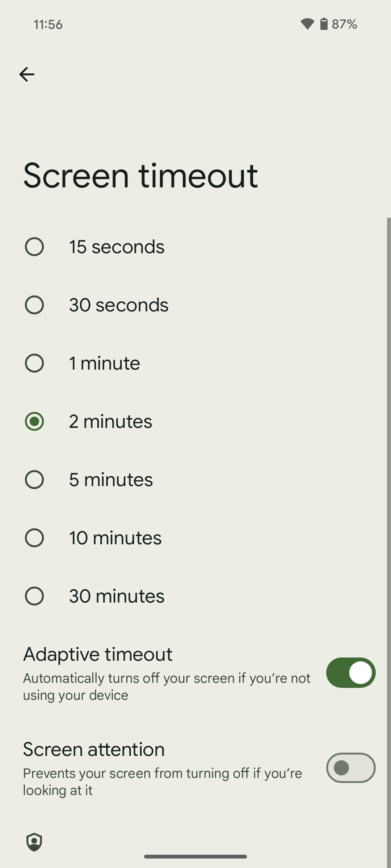Tap the bottom navigation gesture bar
The width and height of the screenshot is (391, 868).
pyautogui.click(x=195, y=856)
